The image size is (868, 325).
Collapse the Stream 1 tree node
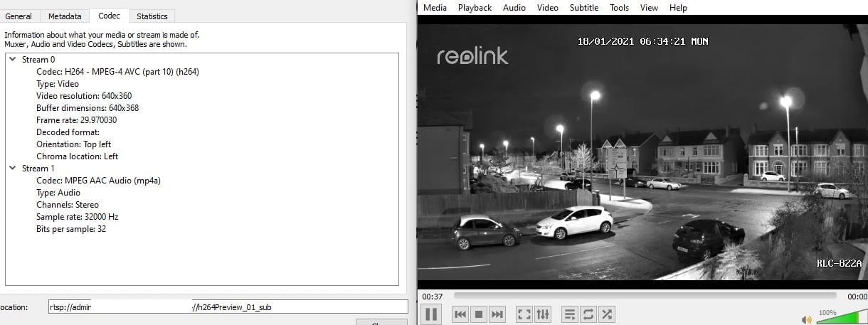click(x=12, y=169)
